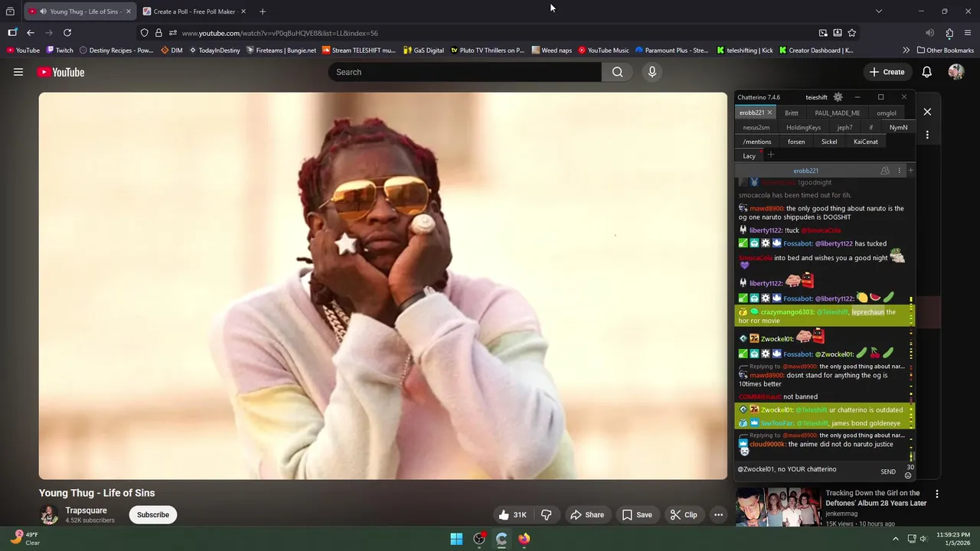The image size is (980, 551).
Task: Go to YouTube home via logo
Action: point(60,72)
